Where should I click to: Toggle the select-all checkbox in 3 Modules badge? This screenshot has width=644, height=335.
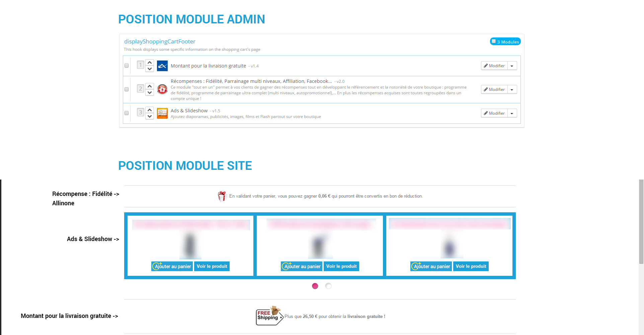pos(494,41)
